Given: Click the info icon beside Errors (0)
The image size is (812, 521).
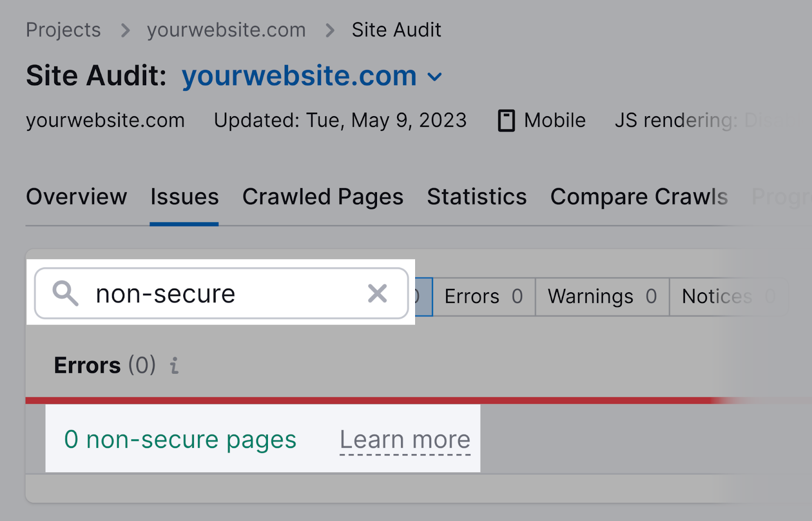Looking at the screenshot, I should coord(175,366).
